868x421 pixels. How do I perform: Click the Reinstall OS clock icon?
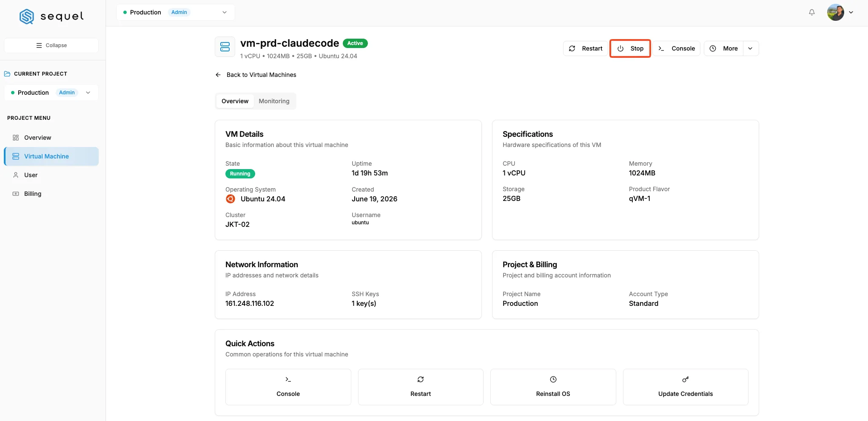(x=553, y=379)
